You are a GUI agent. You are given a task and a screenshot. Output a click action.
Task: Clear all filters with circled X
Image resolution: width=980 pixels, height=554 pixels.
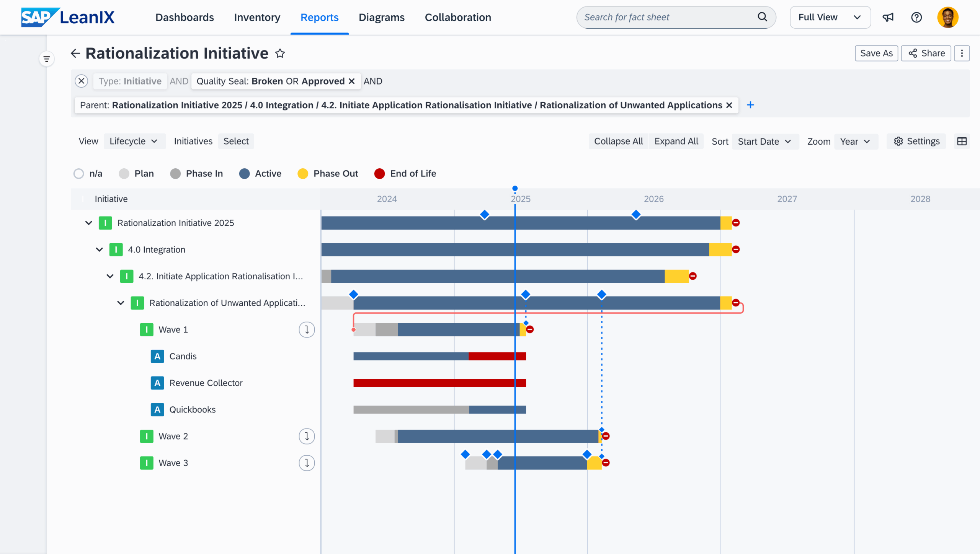coord(81,81)
